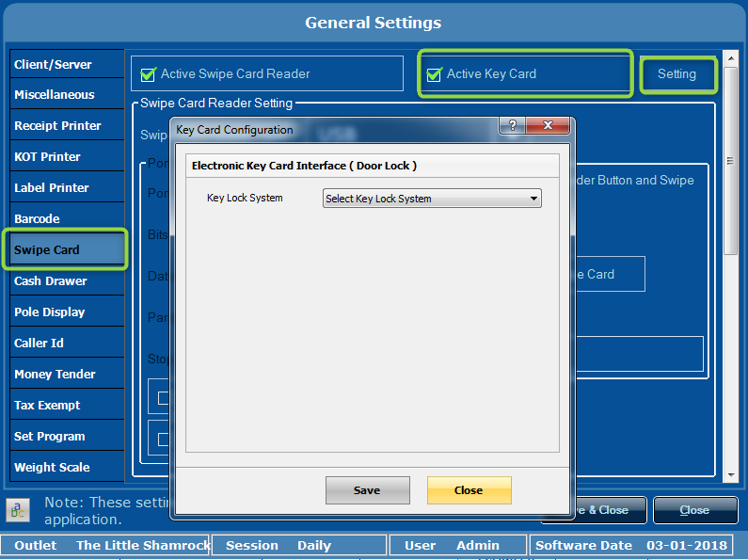Click the Electronic Key Card Interface heading
This screenshot has height=560, width=748.
pyautogui.click(x=304, y=166)
